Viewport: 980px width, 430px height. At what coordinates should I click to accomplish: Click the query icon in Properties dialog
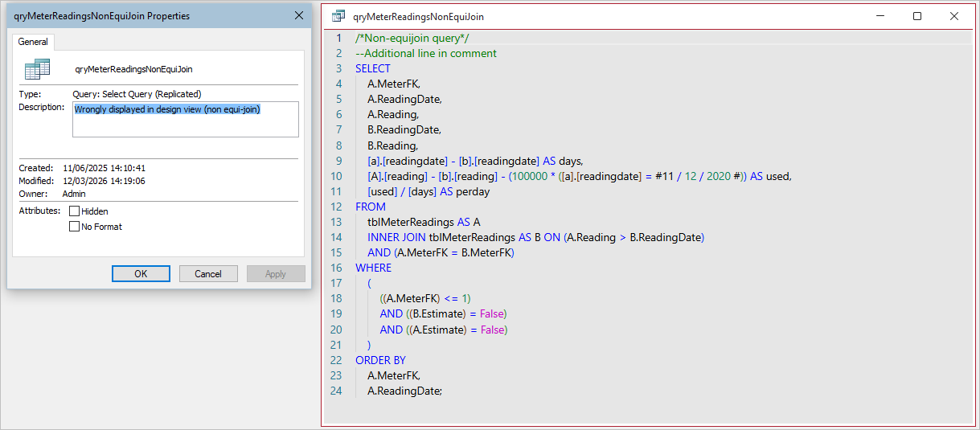[x=37, y=69]
